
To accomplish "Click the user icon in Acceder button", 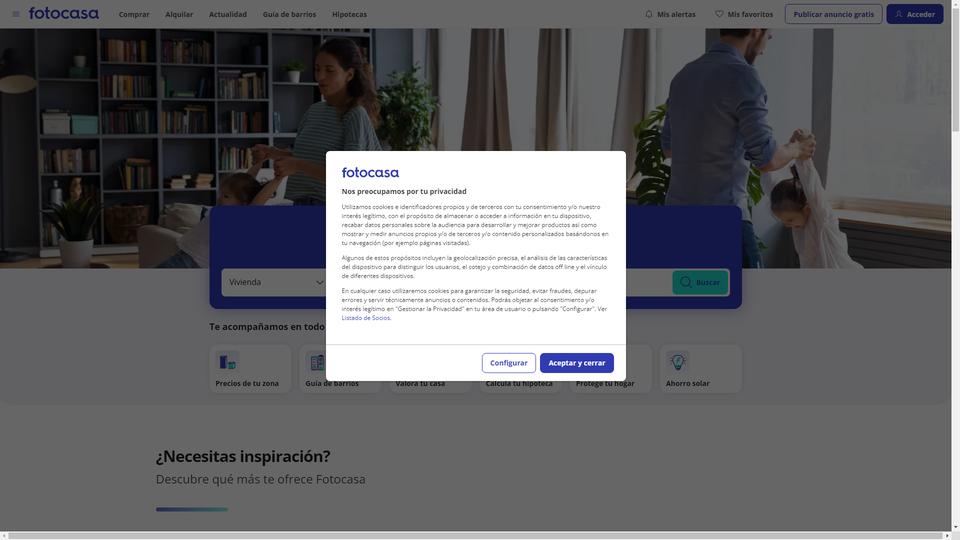I will [x=899, y=14].
